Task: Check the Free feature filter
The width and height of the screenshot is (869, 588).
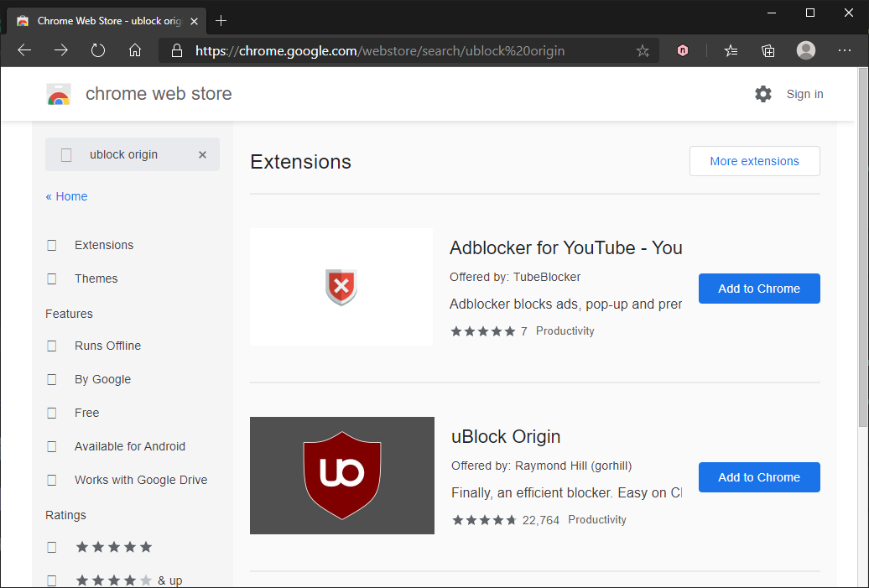Action: (52, 413)
